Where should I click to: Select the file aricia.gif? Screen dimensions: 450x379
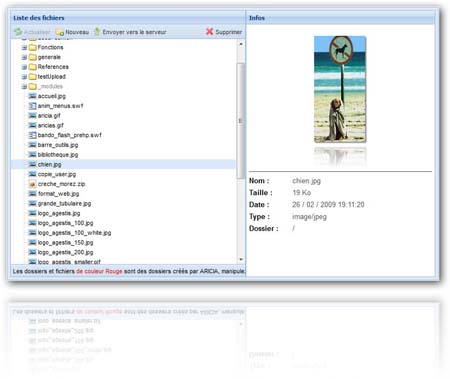pos(49,116)
